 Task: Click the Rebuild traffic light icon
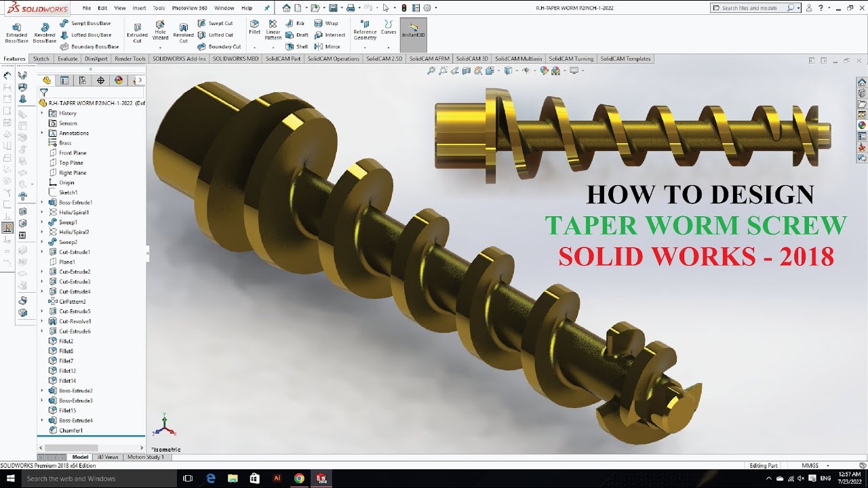(404, 8)
